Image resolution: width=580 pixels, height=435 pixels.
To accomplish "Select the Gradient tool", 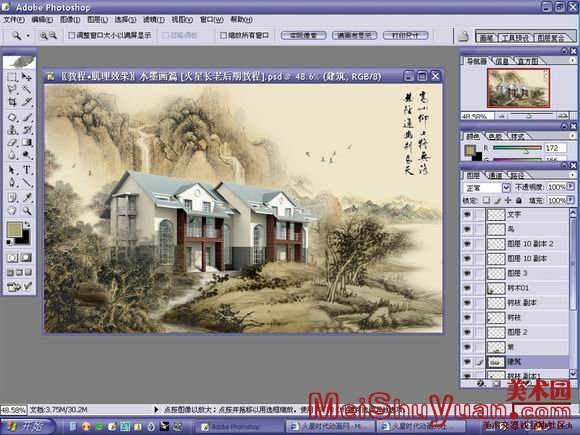I will (27, 142).
